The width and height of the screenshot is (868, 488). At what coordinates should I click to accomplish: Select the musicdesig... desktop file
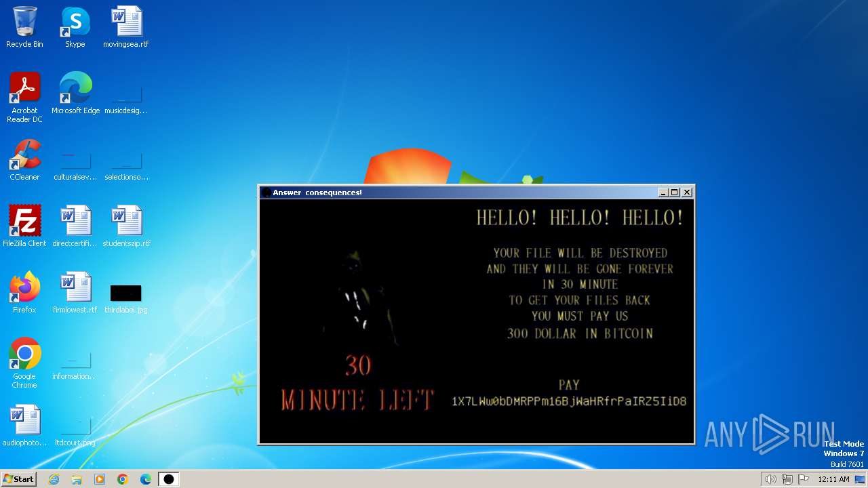point(126,98)
